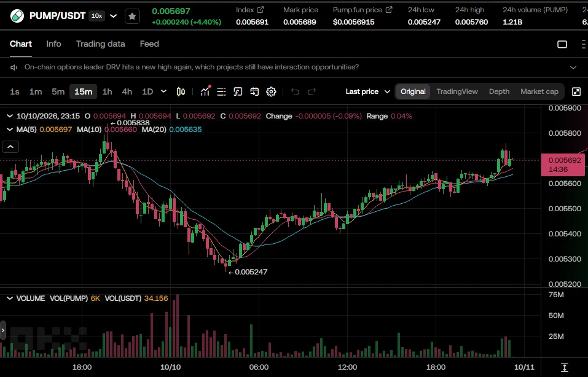The width and height of the screenshot is (588, 377).
Task: Click the price axis auto-fit icon
Action: [x=565, y=367]
